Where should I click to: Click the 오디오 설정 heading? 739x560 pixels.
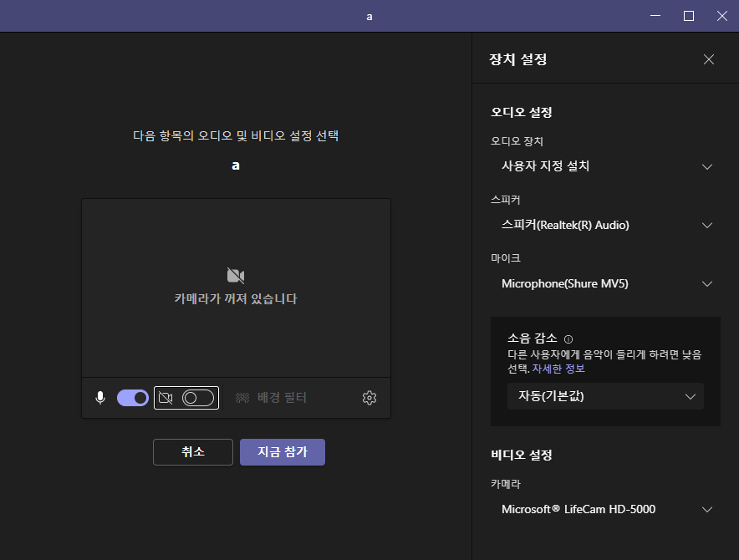[x=522, y=112]
